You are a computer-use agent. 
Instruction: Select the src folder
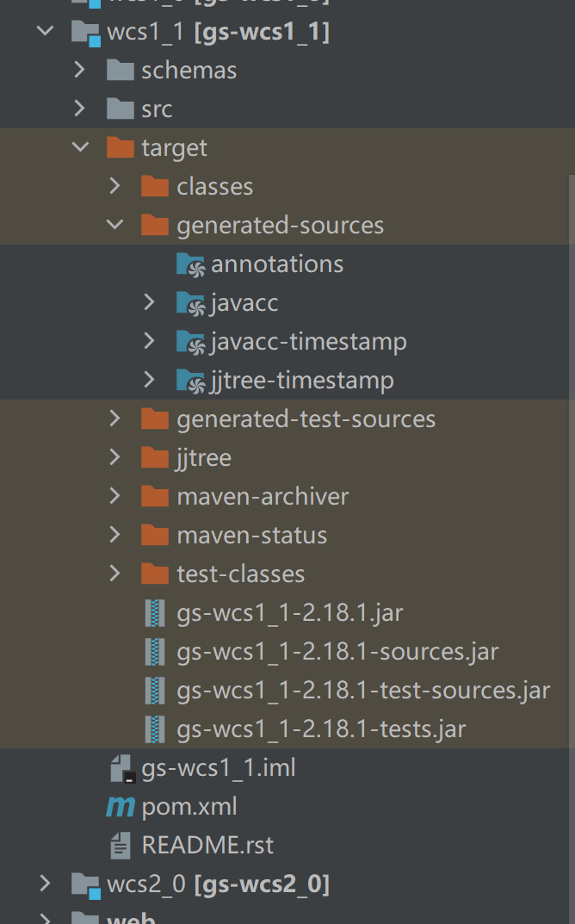click(157, 109)
